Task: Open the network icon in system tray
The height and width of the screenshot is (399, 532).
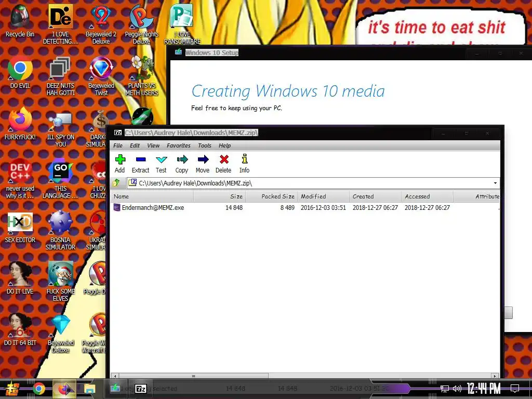Action: coord(445,389)
